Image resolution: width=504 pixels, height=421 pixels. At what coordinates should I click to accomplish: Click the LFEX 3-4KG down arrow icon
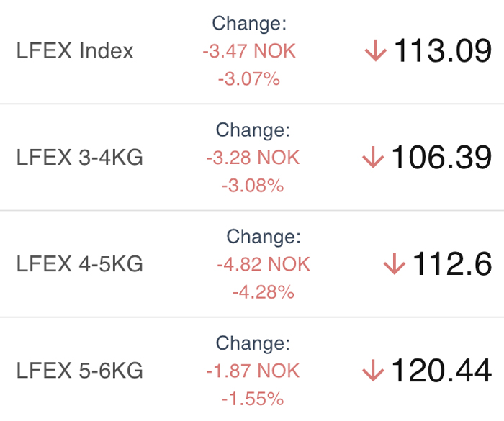pos(373,157)
